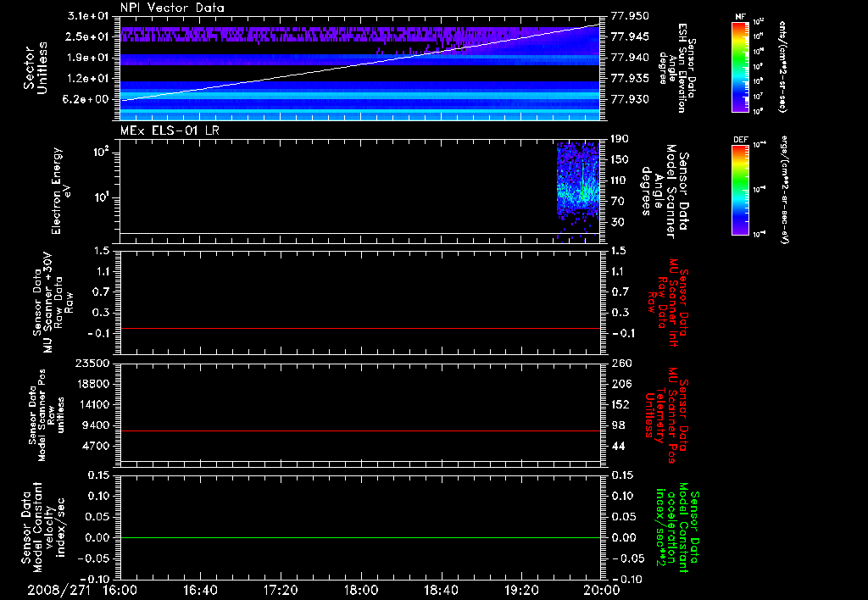Click the 16:40 time tick label
Screen dimensions: 868x600
click(x=200, y=590)
